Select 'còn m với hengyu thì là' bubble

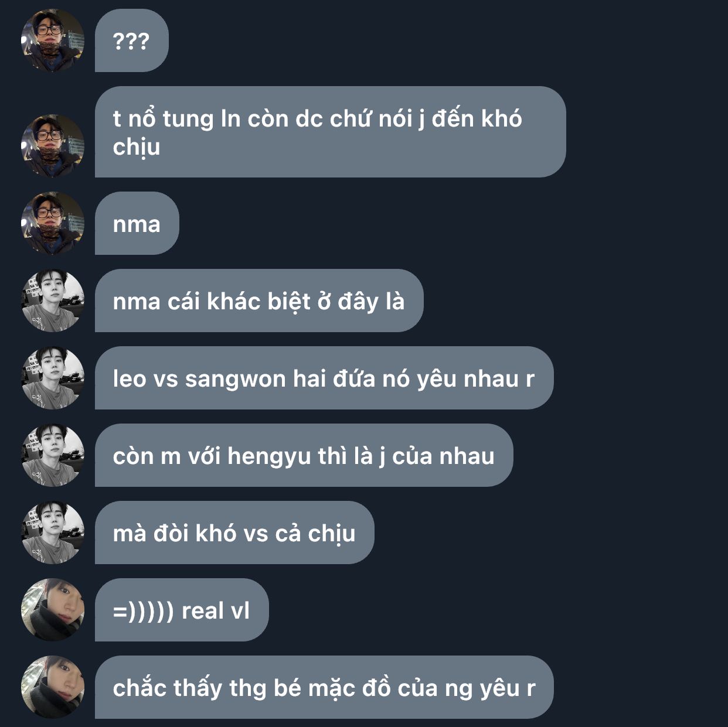tap(304, 455)
